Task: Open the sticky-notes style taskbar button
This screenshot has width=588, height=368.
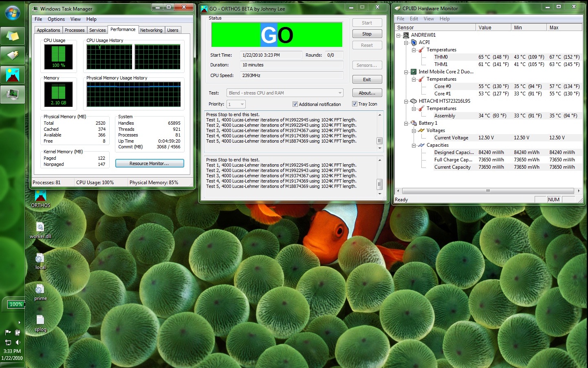Action: coord(13,37)
